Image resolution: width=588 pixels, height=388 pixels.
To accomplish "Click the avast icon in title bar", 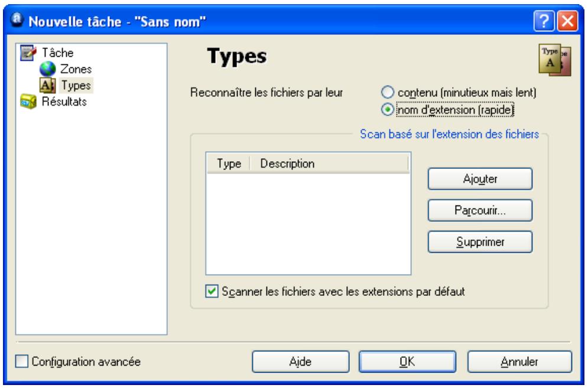I will pos(17,20).
